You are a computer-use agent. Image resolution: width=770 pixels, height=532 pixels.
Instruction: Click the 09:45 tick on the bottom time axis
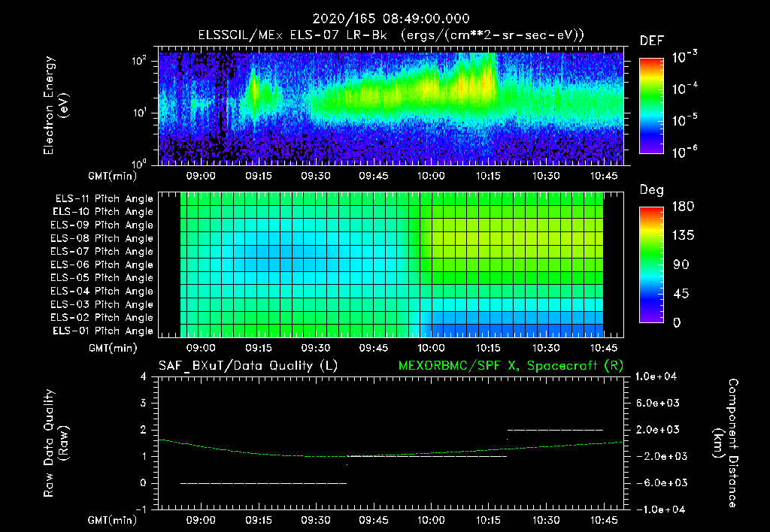(x=374, y=520)
